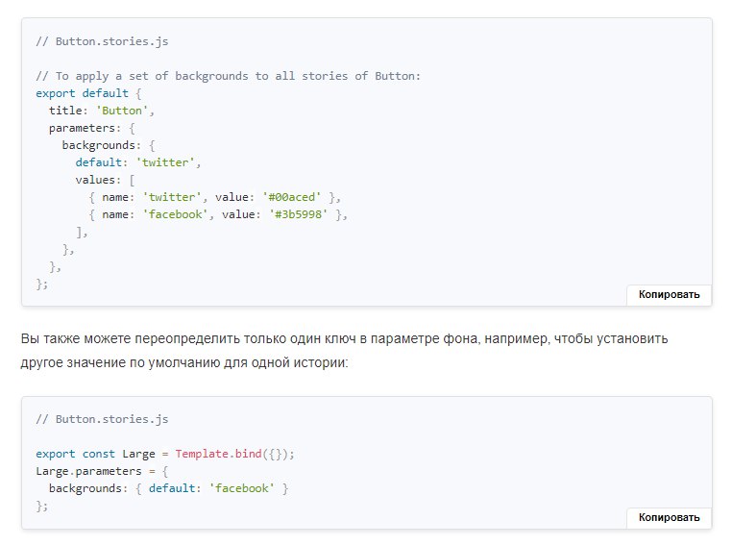The height and width of the screenshot is (545, 756).
Task: Copy the Large.parameters code block
Action: pyautogui.click(x=669, y=517)
